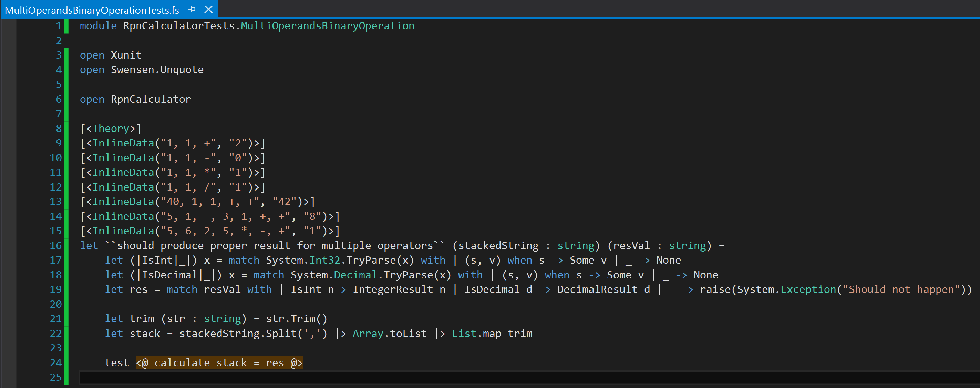Click 'Decimal' in System.Decimal.TryParse
The width and height of the screenshot is (980, 388).
(355, 275)
